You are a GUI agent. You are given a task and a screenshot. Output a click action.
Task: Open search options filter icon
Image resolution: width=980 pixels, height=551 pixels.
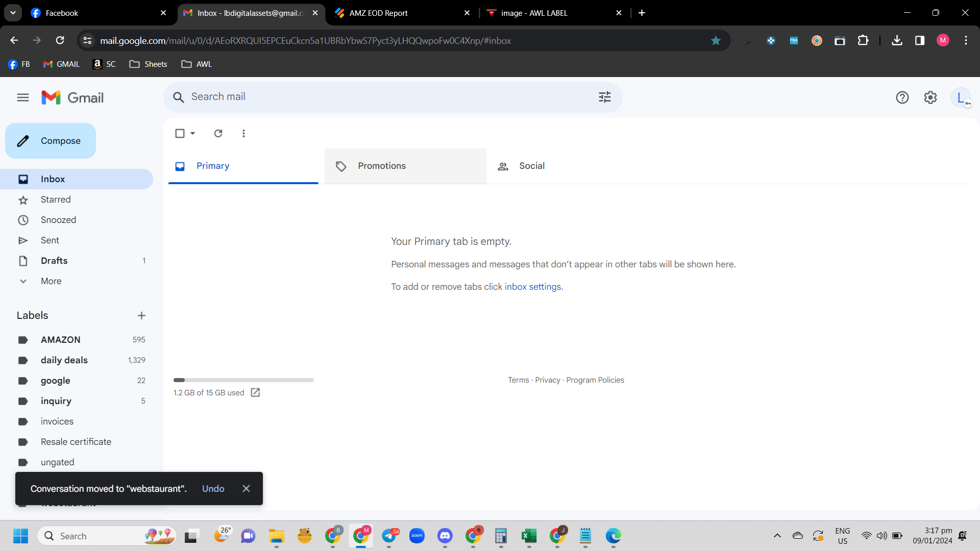pos(605,97)
